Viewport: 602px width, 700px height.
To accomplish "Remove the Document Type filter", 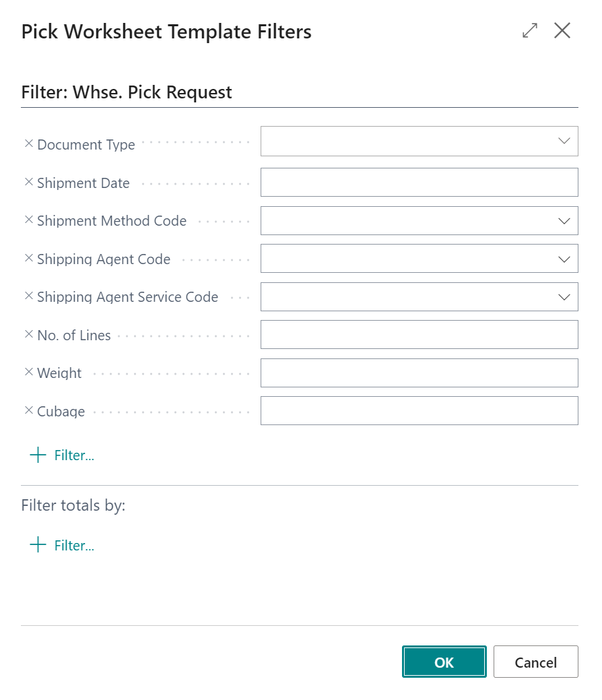I will [x=28, y=144].
